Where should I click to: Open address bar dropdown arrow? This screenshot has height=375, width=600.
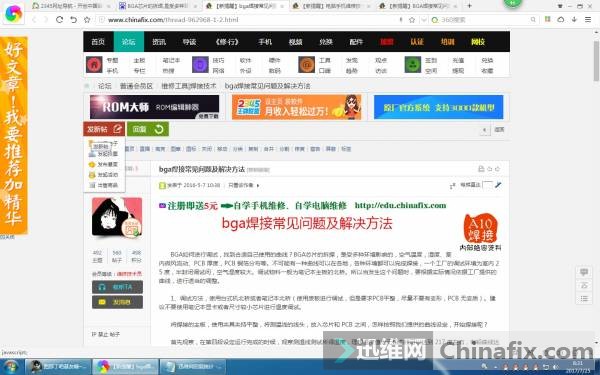[424, 20]
